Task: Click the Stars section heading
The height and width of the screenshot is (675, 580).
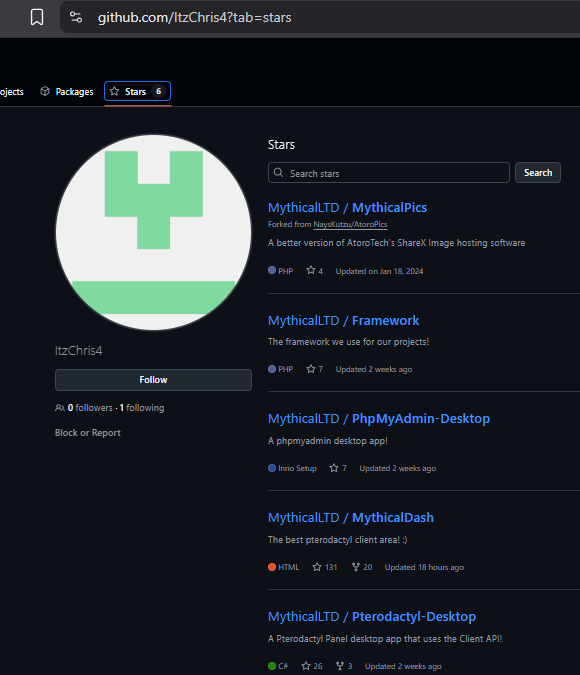Action: click(x=281, y=145)
